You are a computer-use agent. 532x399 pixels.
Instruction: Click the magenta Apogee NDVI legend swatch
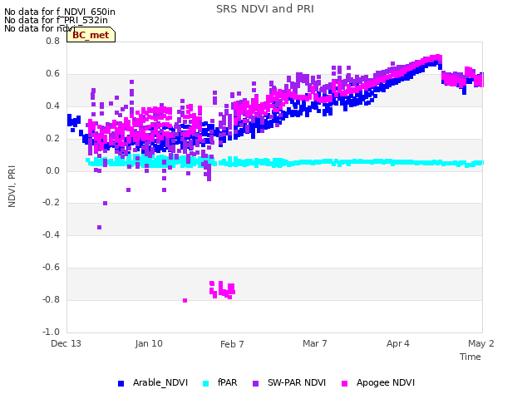click(344, 383)
